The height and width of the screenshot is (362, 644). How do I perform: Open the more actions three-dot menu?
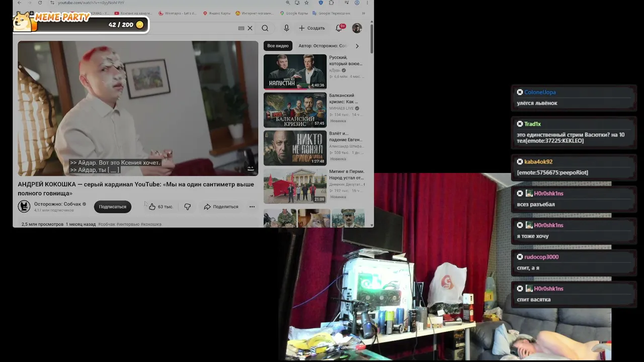click(252, 207)
